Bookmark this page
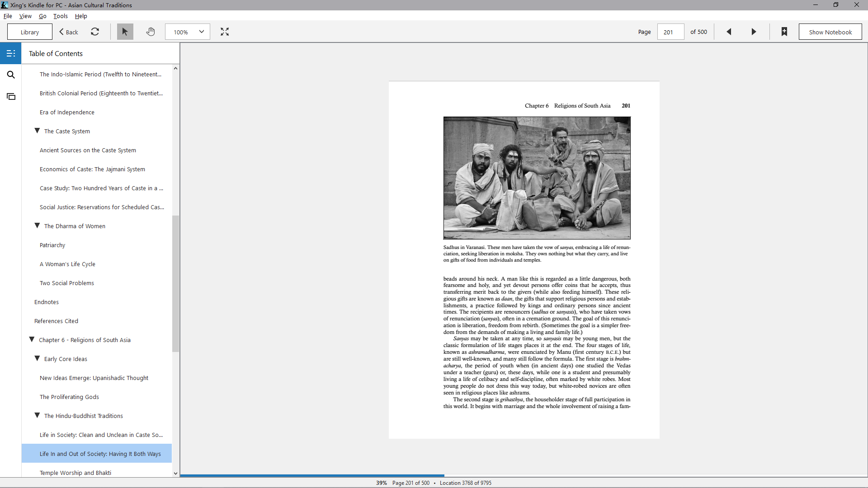868x488 pixels. [x=784, y=32]
